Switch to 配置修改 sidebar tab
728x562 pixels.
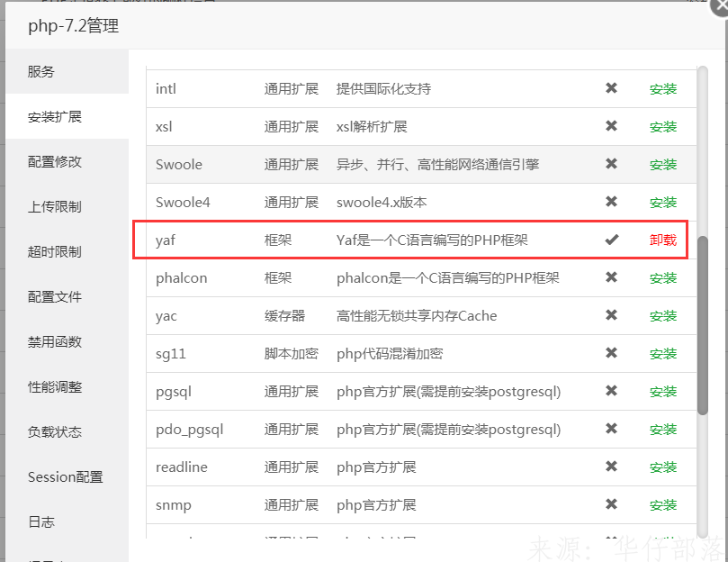[x=55, y=162]
